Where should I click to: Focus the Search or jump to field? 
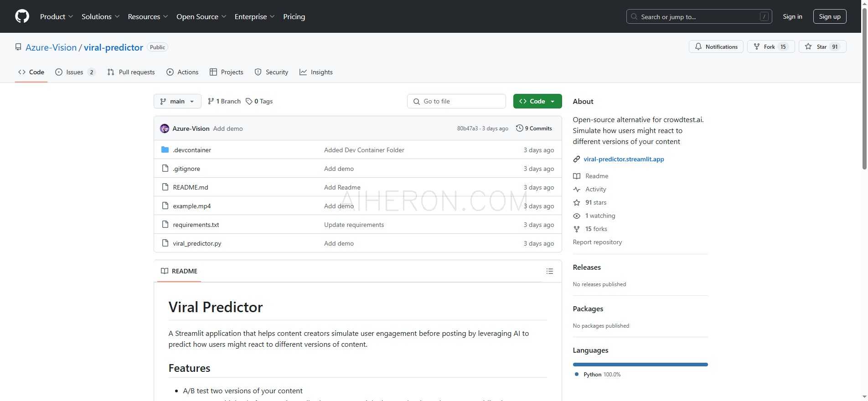pos(699,16)
